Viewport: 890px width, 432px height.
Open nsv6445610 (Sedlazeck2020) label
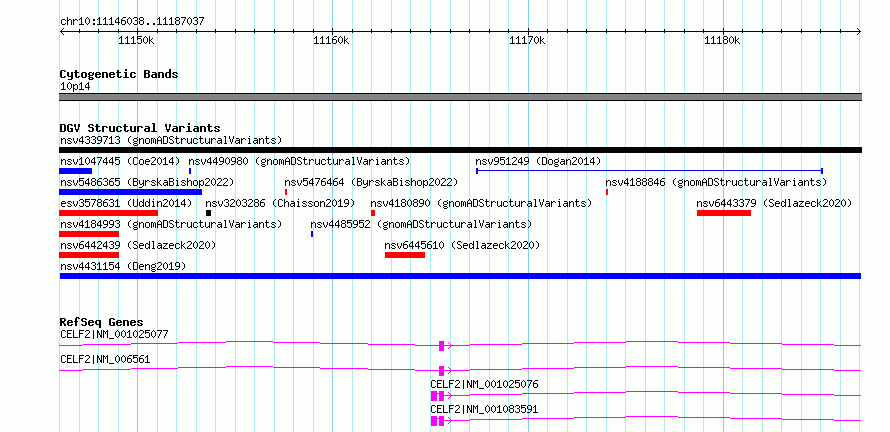point(462,246)
